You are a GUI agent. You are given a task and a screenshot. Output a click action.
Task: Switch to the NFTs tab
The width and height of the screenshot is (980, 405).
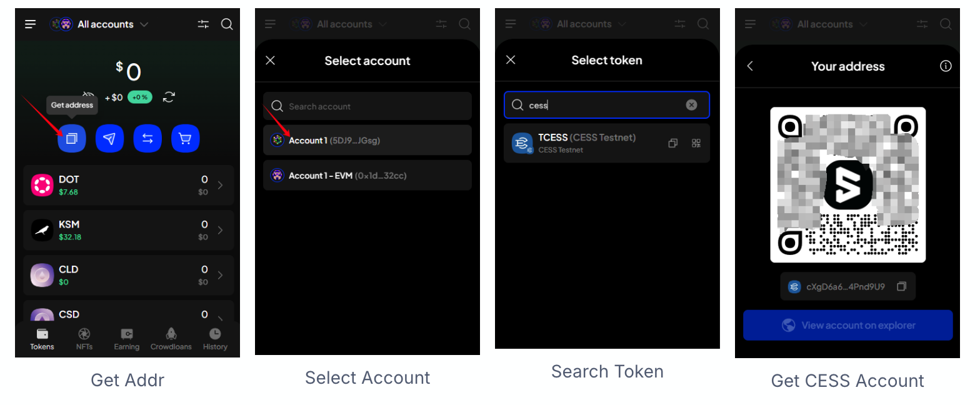click(x=84, y=339)
